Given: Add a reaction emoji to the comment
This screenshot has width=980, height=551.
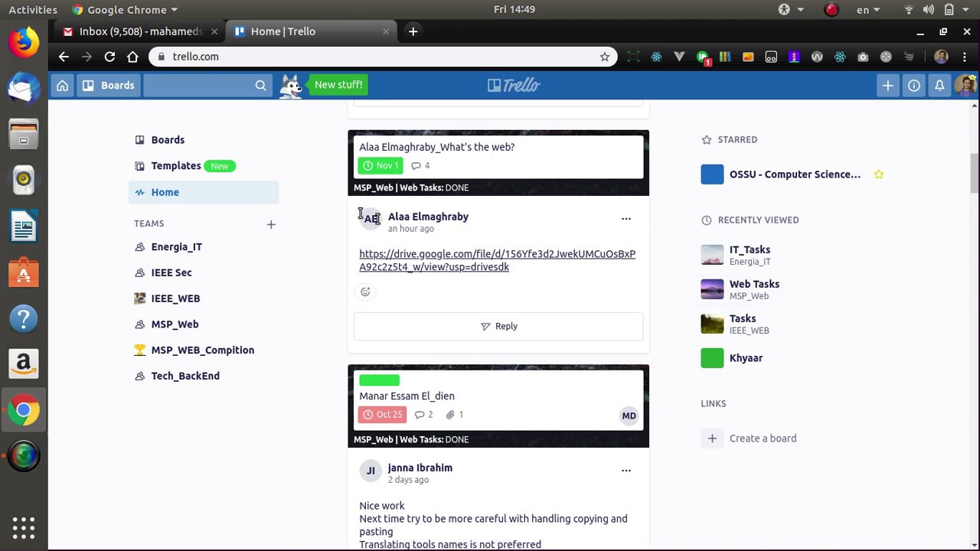Looking at the screenshot, I should click(365, 292).
